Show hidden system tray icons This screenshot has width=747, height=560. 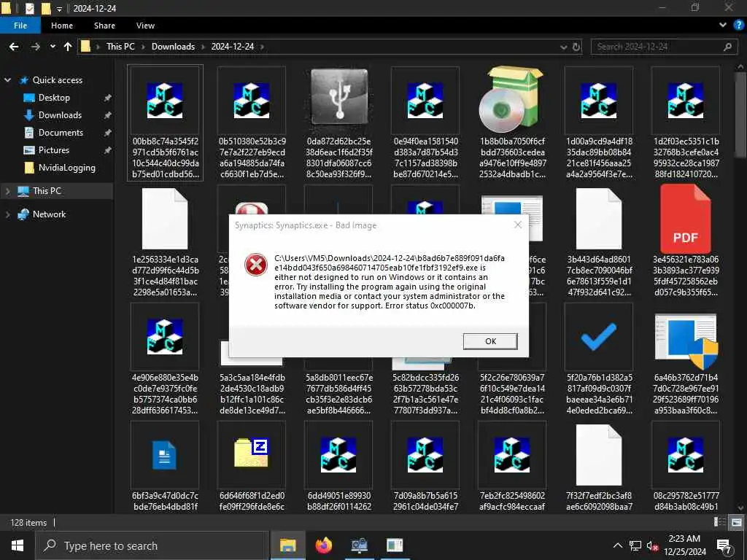pyautogui.click(x=617, y=545)
